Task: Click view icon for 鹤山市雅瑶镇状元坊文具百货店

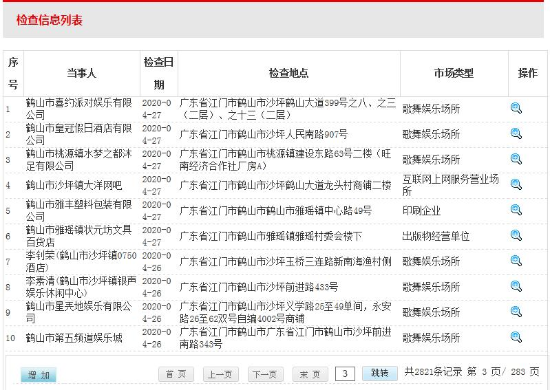Action: (516, 235)
